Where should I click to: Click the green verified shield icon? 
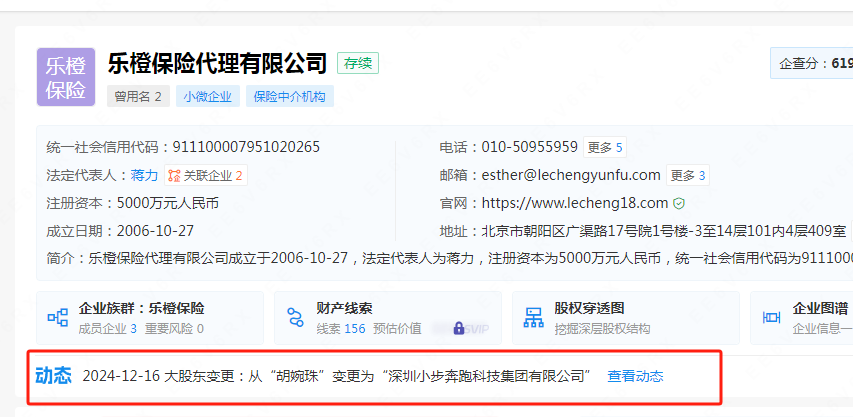(678, 203)
